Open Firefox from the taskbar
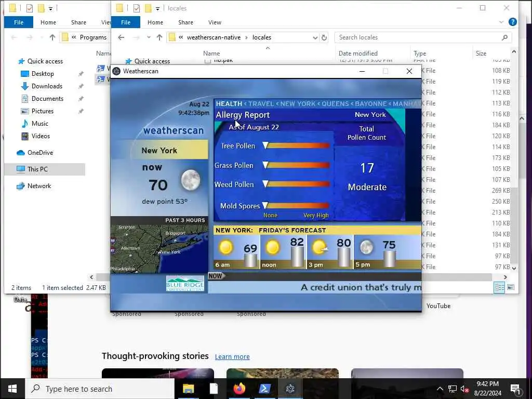 (239, 389)
